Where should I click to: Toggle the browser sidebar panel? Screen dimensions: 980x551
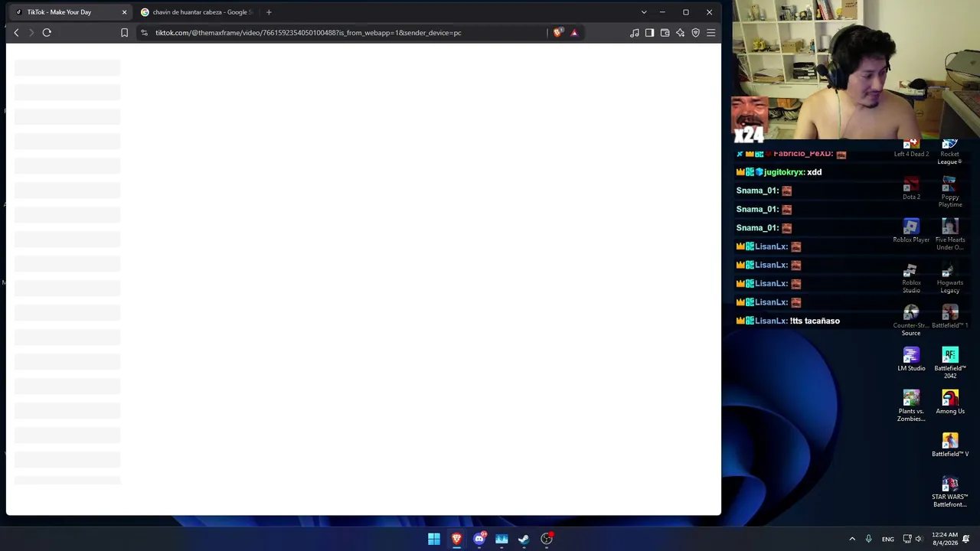pyautogui.click(x=649, y=33)
